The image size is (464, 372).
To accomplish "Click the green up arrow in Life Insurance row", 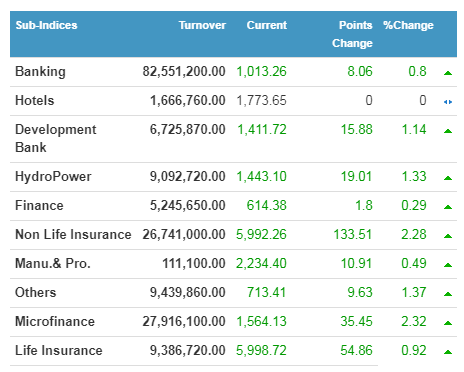I will (448, 352).
